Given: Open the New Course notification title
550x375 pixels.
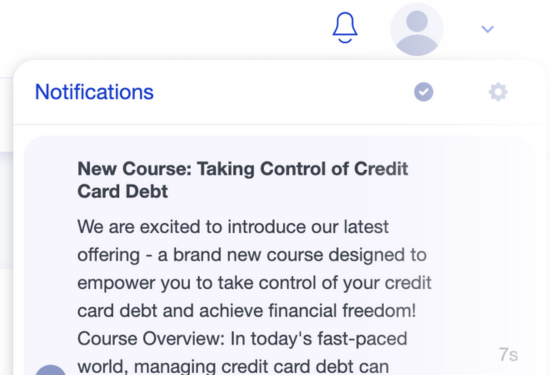Looking at the screenshot, I should (x=243, y=180).
